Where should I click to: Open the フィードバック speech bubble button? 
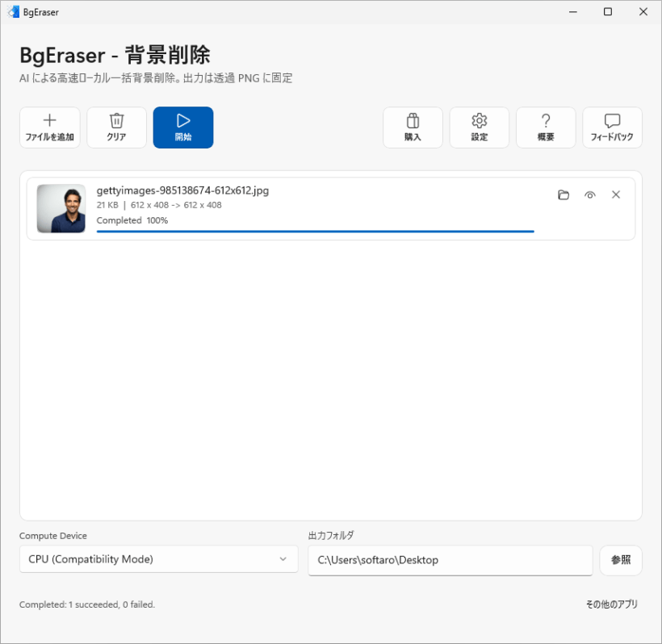612,128
